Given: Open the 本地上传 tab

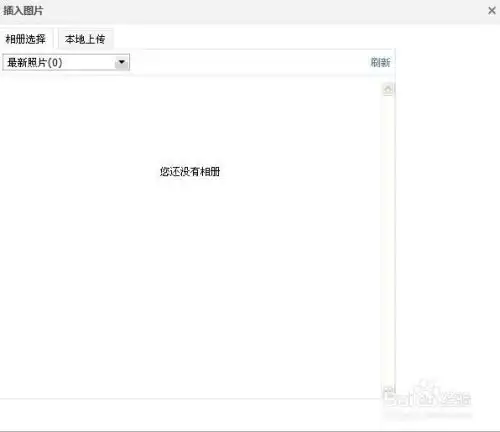Looking at the screenshot, I should coord(85,39).
